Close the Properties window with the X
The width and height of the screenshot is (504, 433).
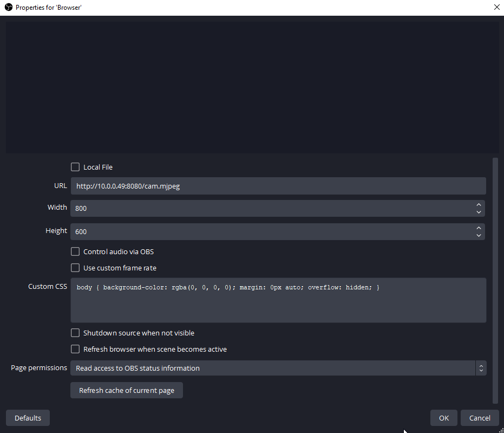click(496, 7)
